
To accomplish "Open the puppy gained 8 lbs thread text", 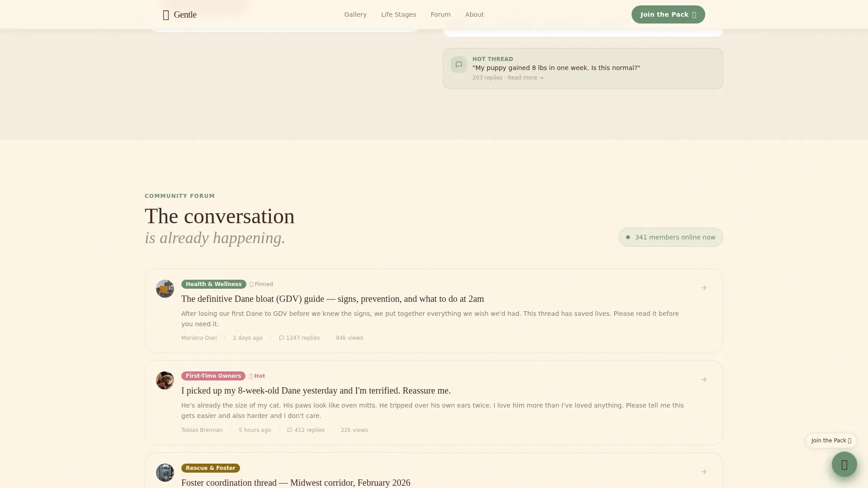I will tap(556, 68).
